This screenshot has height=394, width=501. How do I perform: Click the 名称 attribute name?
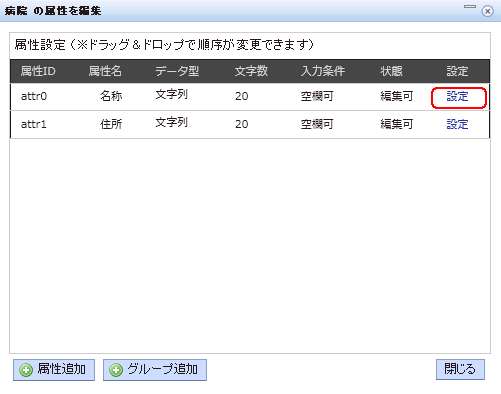click(x=111, y=96)
